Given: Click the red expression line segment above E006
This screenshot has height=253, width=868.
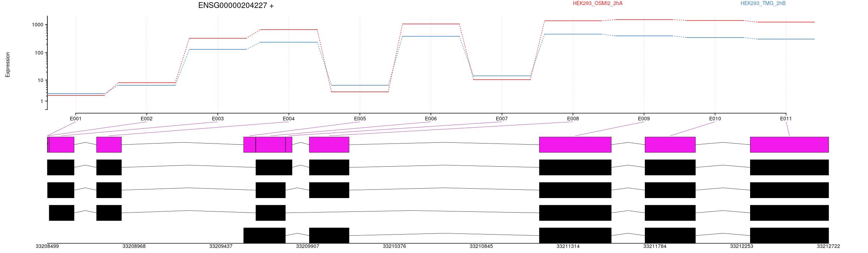Looking at the screenshot, I should coord(431,24).
